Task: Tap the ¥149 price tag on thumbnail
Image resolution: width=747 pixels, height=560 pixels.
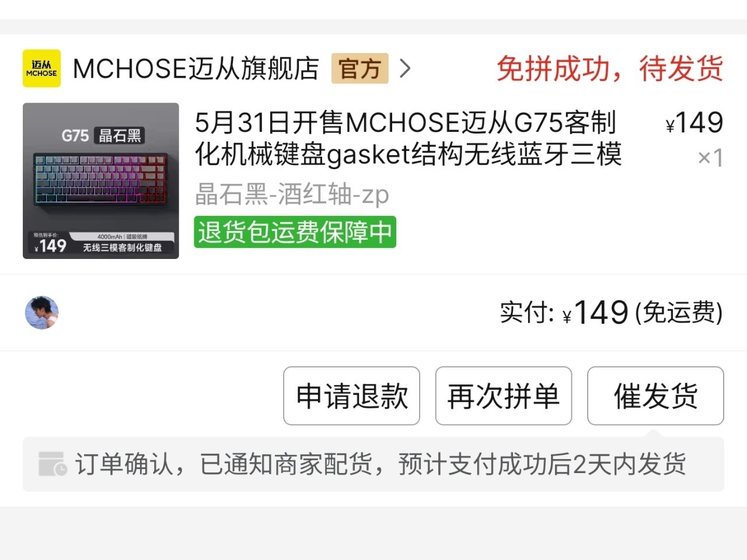Action: tap(50, 246)
